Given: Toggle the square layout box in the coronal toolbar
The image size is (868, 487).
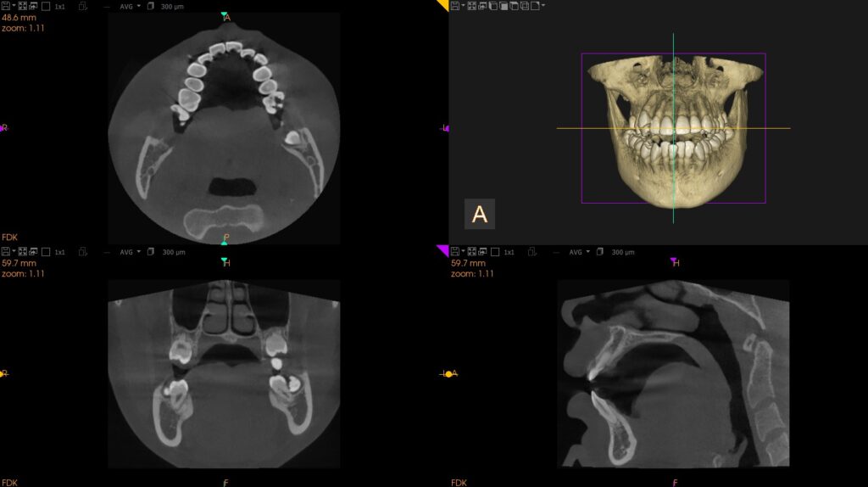Looking at the screenshot, I should (x=46, y=252).
